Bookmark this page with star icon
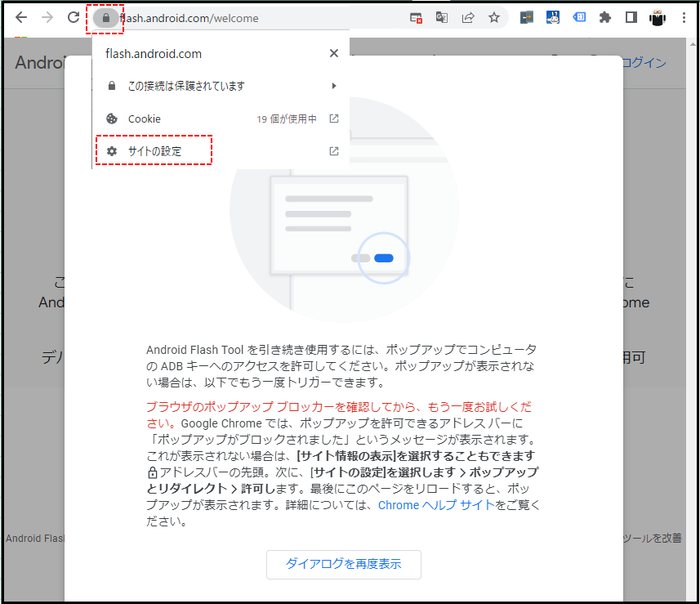The width and height of the screenshot is (700, 604). pyautogui.click(x=493, y=17)
